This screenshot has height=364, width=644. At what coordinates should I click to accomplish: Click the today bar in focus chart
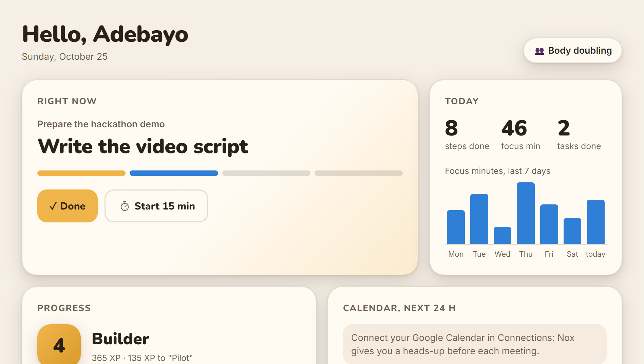pos(595,222)
